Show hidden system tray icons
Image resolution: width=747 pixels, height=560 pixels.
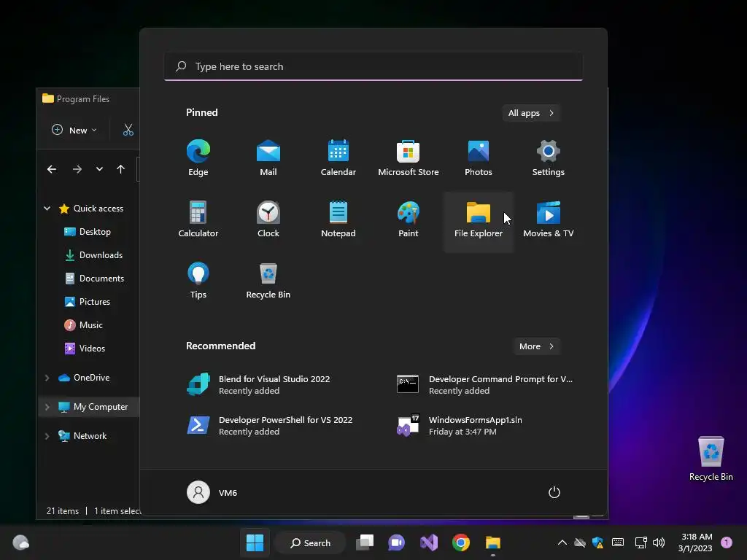[562, 542]
